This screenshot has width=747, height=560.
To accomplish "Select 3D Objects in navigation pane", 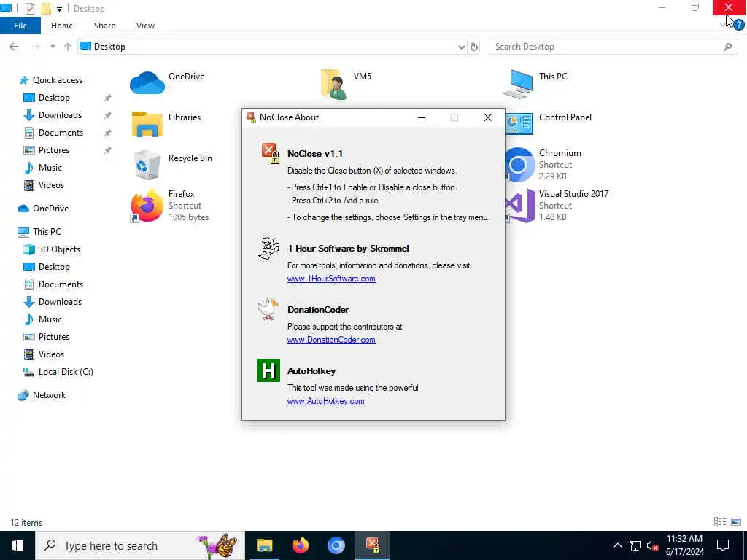I will click(x=59, y=249).
